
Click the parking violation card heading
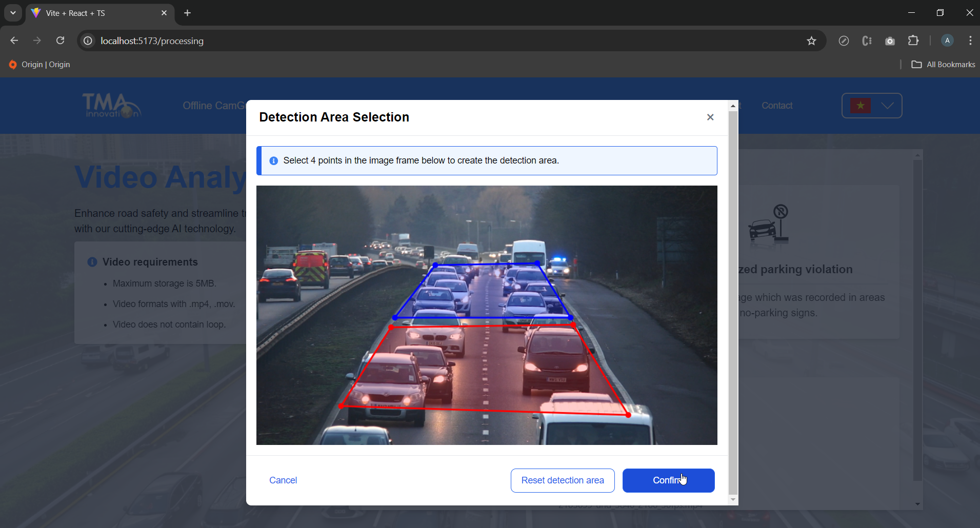point(795,269)
